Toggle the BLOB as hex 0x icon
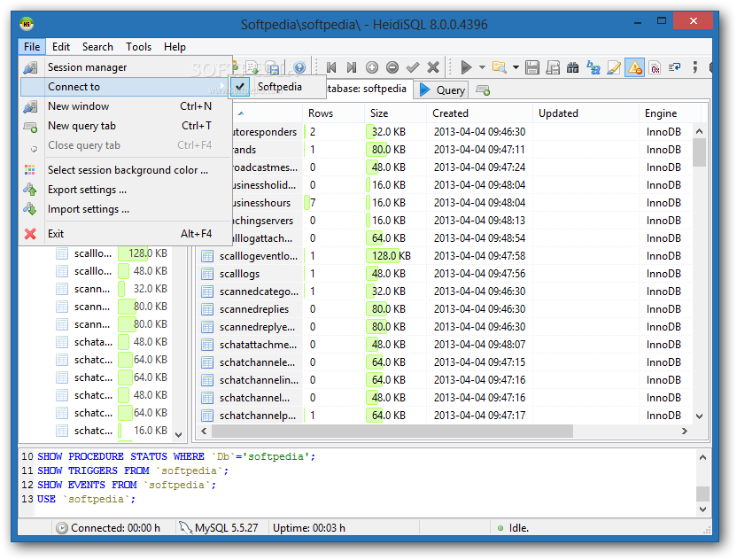This screenshot has height=560, width=737. (x=655, y=67)
